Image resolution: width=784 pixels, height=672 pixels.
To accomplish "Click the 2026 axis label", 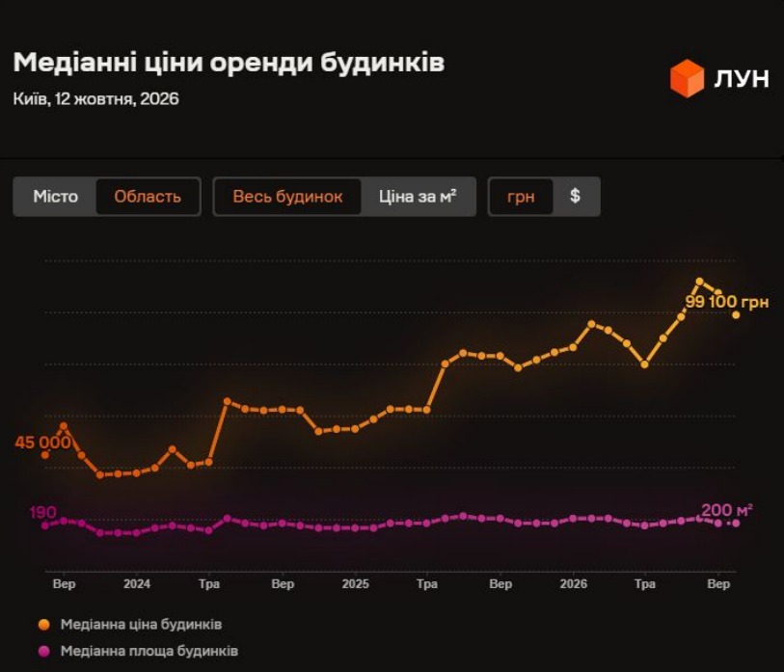I will (573, 583).
